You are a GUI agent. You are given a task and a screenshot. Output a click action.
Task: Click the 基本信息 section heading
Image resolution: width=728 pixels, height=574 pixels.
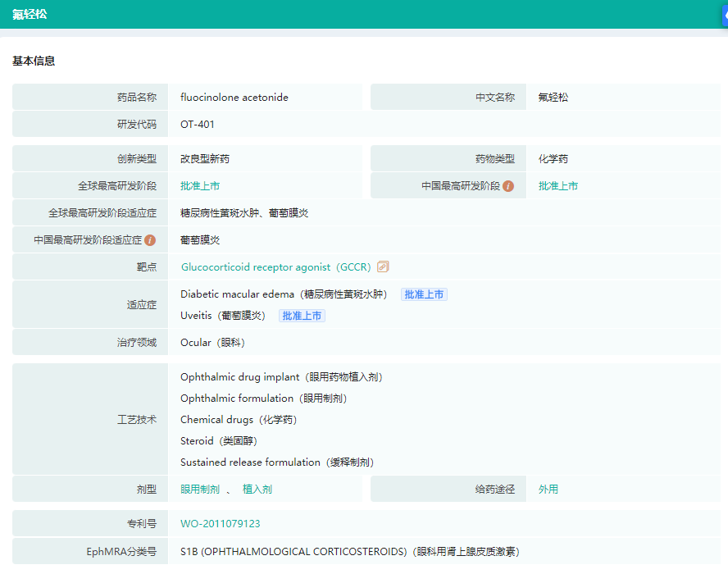tap(34, 61)
